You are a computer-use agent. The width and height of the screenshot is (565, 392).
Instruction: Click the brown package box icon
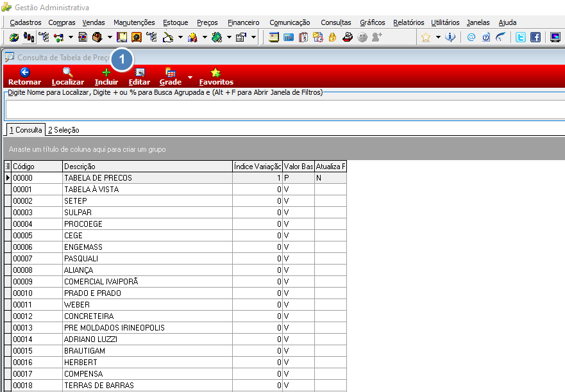97,37
